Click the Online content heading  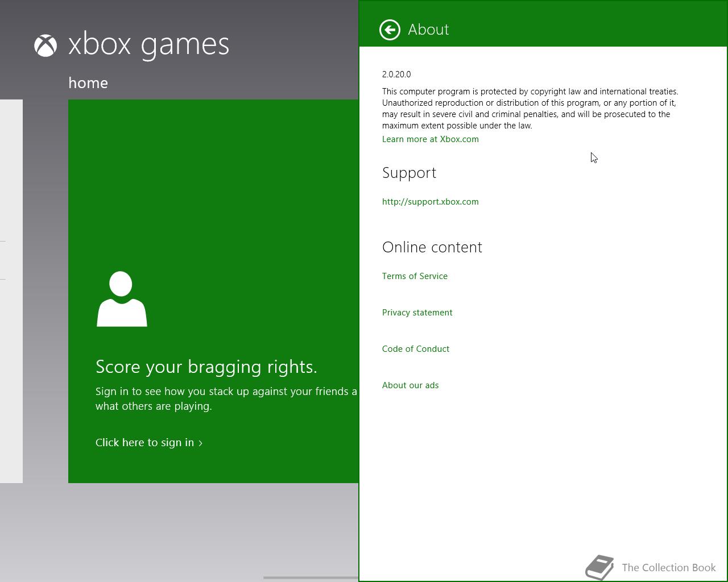coord(432,247)
